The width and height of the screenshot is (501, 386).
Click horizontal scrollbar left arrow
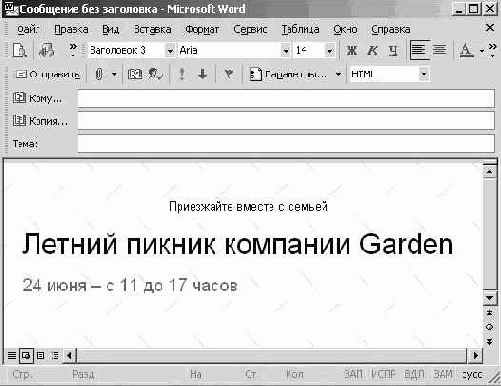70,356
